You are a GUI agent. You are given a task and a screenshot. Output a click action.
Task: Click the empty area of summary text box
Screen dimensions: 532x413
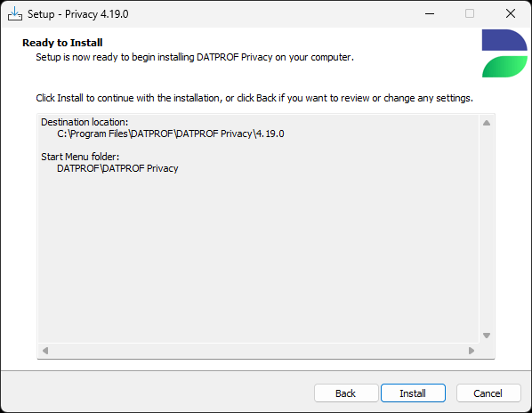point(258,258)
